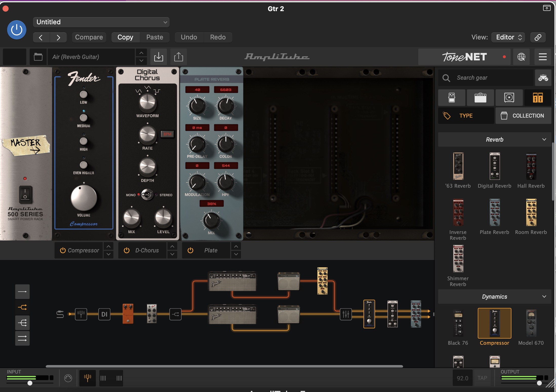The height and width of the screenshot is (392, 556).
Task: Select the Plate Reverb gear thumbnail
Action: (x=494, y=212)
